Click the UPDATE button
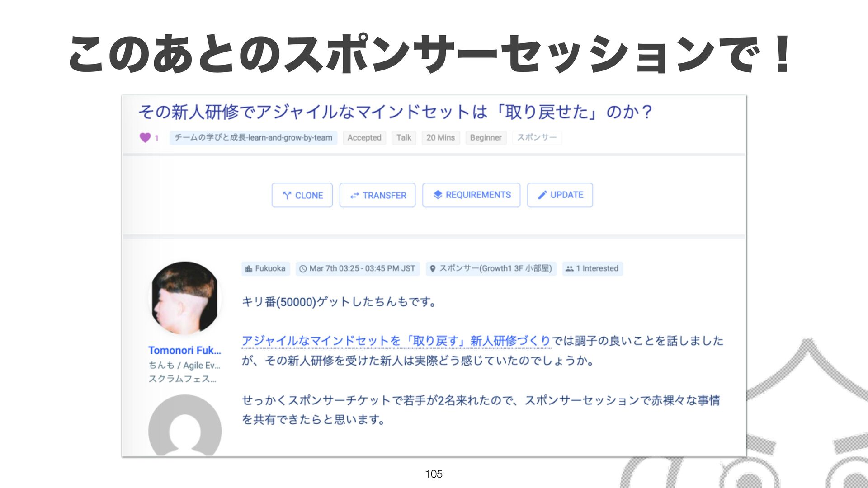The width and height of the screenshot is (868, 488). (x=560, y=195)
